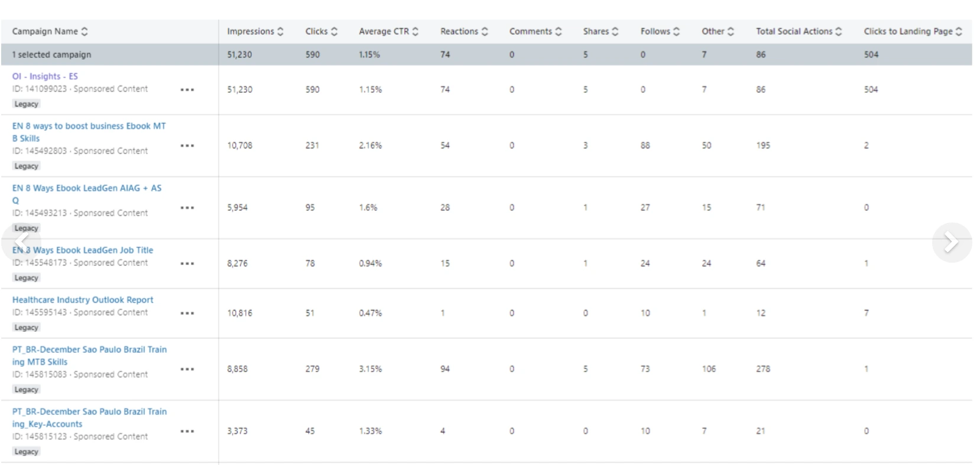The height and width of the screenshot is (465, 980).
Task: Click ellipsis for EN 8 Ways Ebook LeadGen Job Title campaign
Action: tap(187, 263)
